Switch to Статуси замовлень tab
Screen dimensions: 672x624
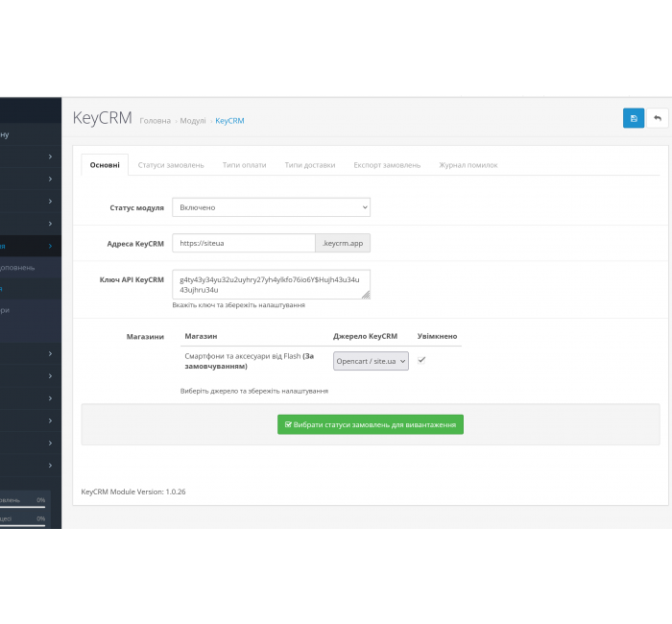171,165
